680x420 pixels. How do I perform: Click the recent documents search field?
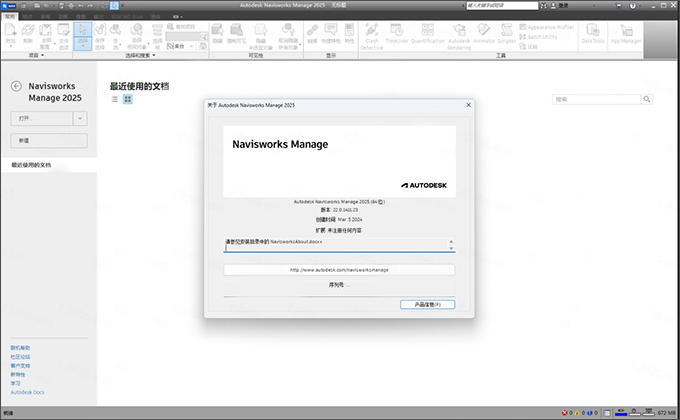(596, 100)
